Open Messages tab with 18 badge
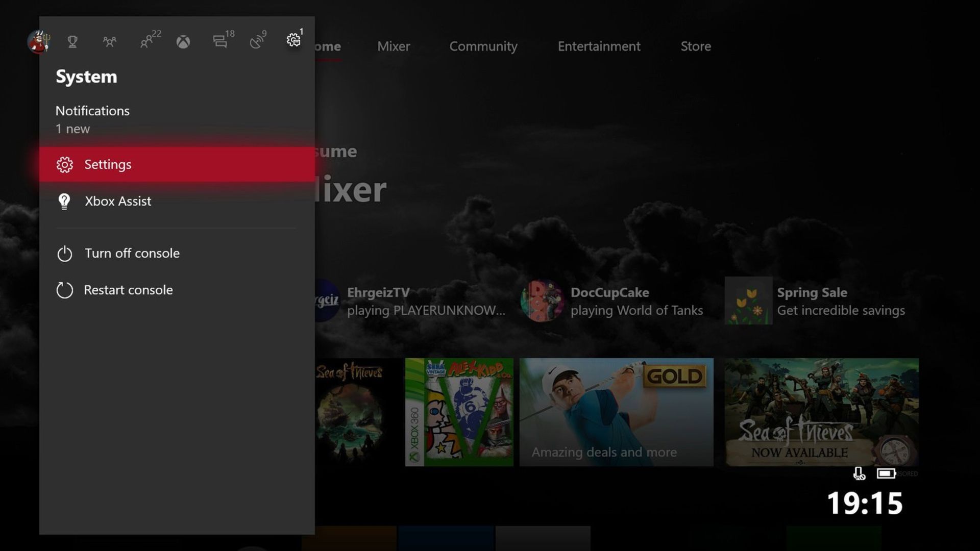Image resolution: width=980 pixels, height=551 pixels. (x=223, y=39)
